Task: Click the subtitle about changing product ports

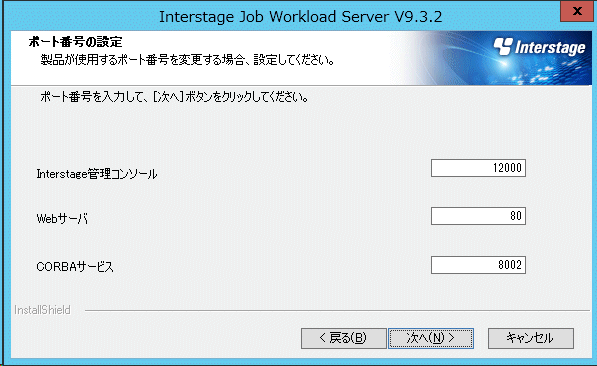Action: tap(187, 60)
